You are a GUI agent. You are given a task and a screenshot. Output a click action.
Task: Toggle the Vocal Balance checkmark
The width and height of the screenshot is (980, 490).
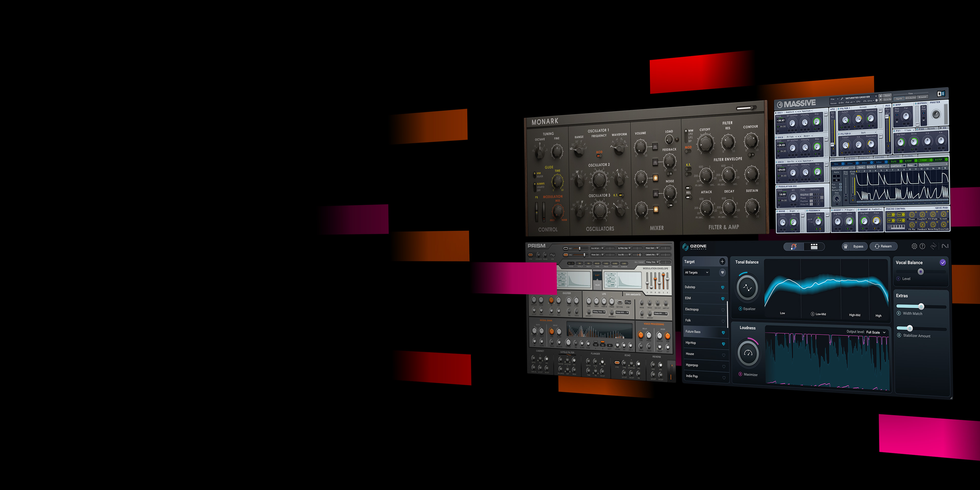coord(943,262)
